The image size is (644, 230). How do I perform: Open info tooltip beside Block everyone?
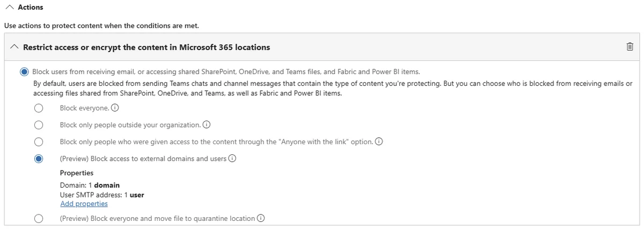(115, 108)
